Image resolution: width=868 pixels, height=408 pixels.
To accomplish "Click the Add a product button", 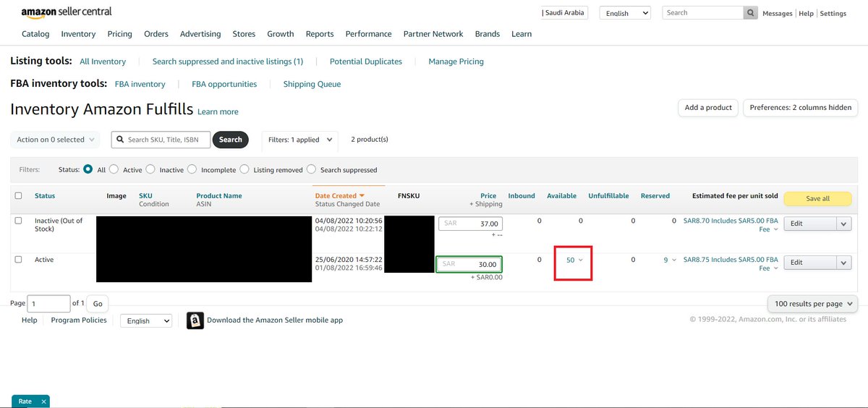I will pyautogui.click(x=708, y=108).
